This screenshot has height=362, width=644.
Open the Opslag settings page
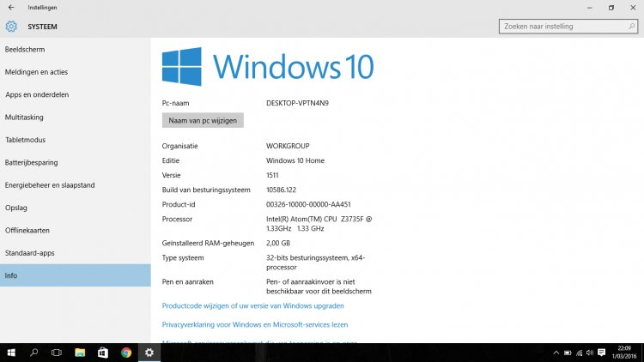pos(16,208)
